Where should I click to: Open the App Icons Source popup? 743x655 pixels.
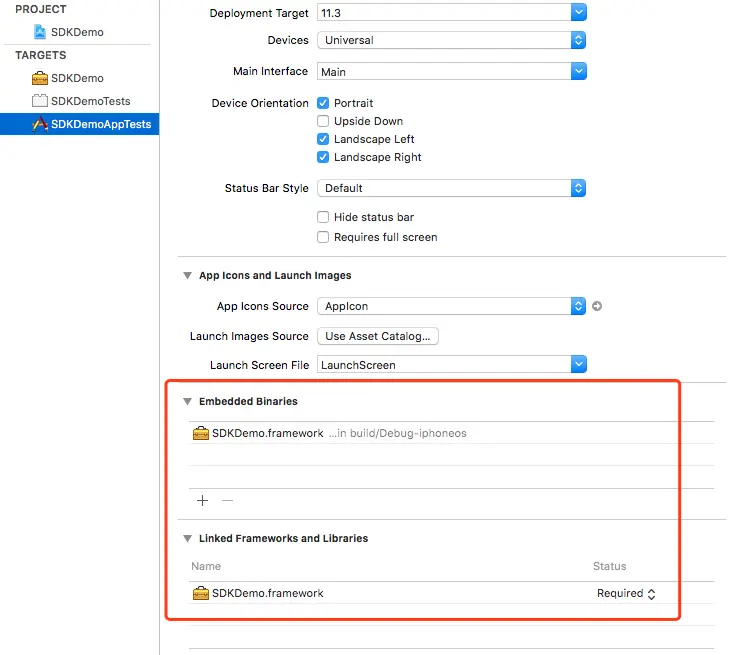pyautogui.click(x=452, y=306)
